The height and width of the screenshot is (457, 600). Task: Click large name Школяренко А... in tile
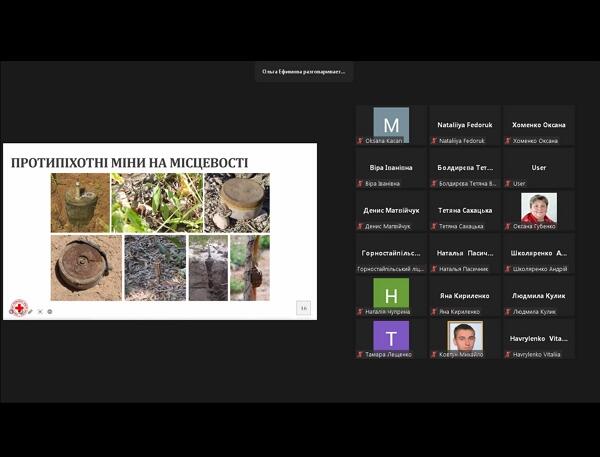[539, 253]
